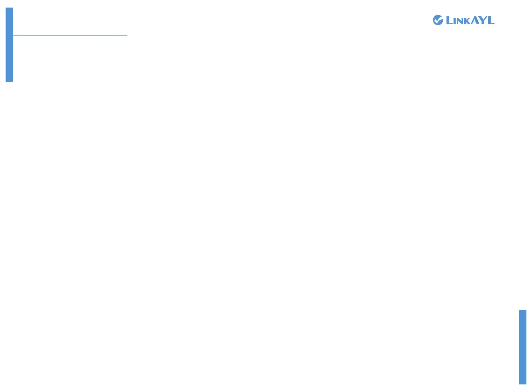Viewport: 532px width, 392px height.
Task: Click the empty title area above the underline
Action: 70,21
